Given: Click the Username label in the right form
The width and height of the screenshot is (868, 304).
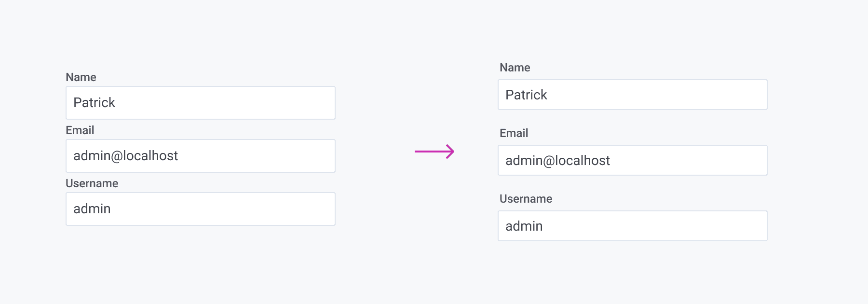Looking at the screenshot, I should pos(526,199).
